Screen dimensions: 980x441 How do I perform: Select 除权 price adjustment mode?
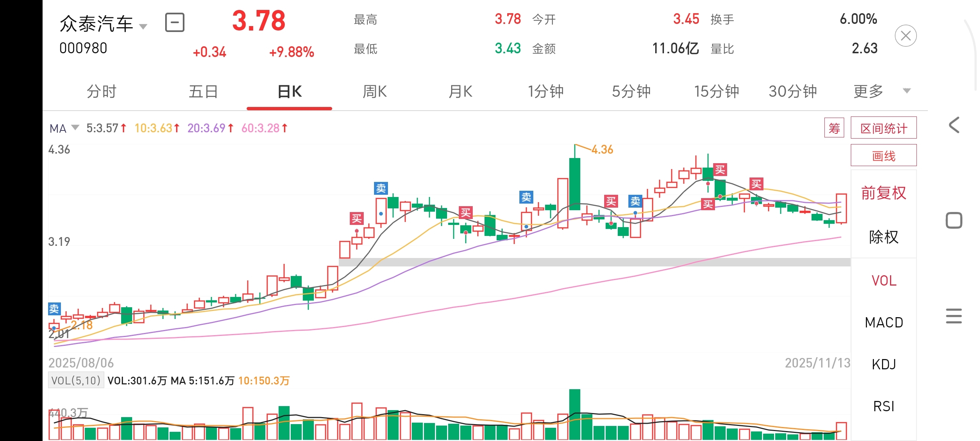(883, 237)
